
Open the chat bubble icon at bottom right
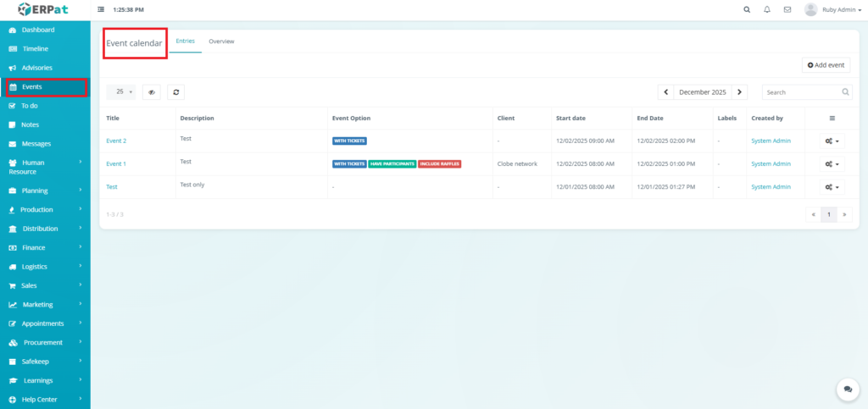tap(847, 389)
